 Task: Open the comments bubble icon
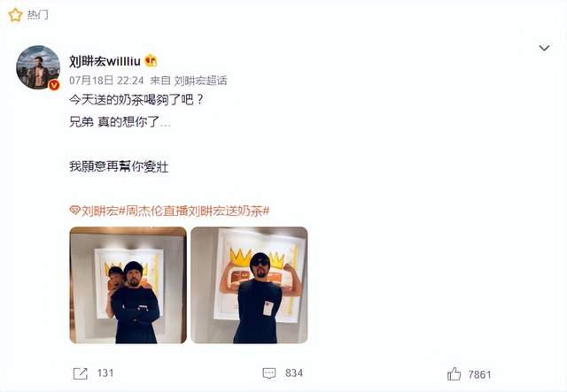(x=269, y=373)
